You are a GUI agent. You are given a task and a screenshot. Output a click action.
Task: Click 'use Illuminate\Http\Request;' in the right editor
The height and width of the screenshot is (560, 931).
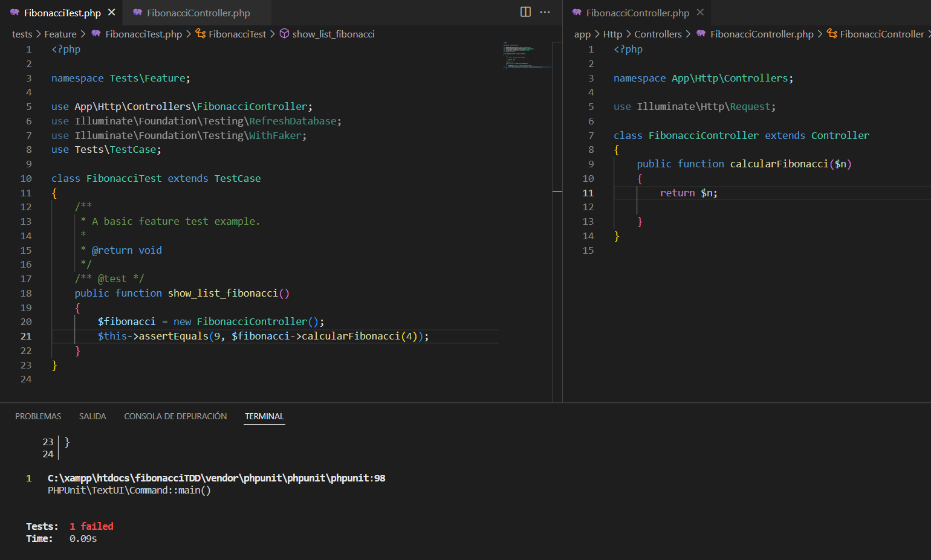point(694,107)
